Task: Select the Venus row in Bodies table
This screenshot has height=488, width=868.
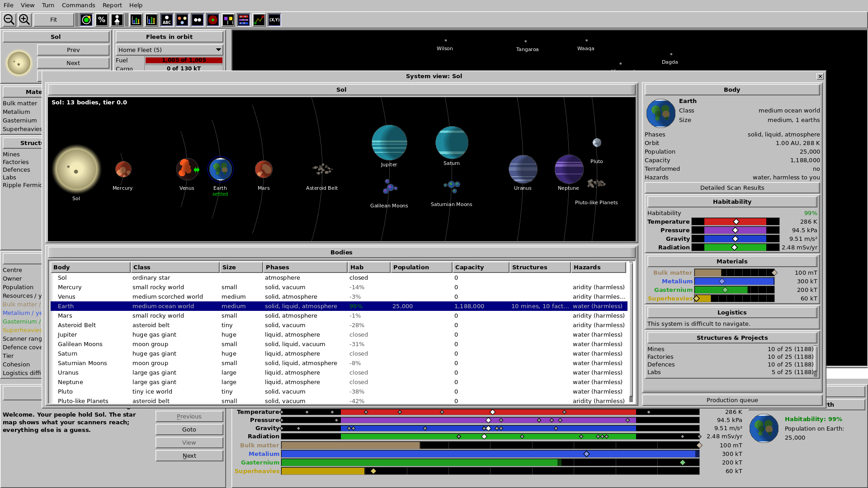Action: click(339, 297)
